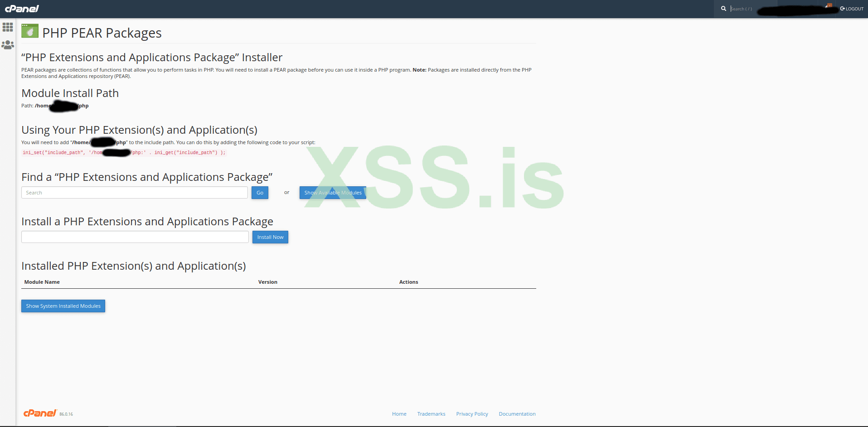Open the Home grid icon in the sidebar
The image size is (868, 427).
(8, 27)
